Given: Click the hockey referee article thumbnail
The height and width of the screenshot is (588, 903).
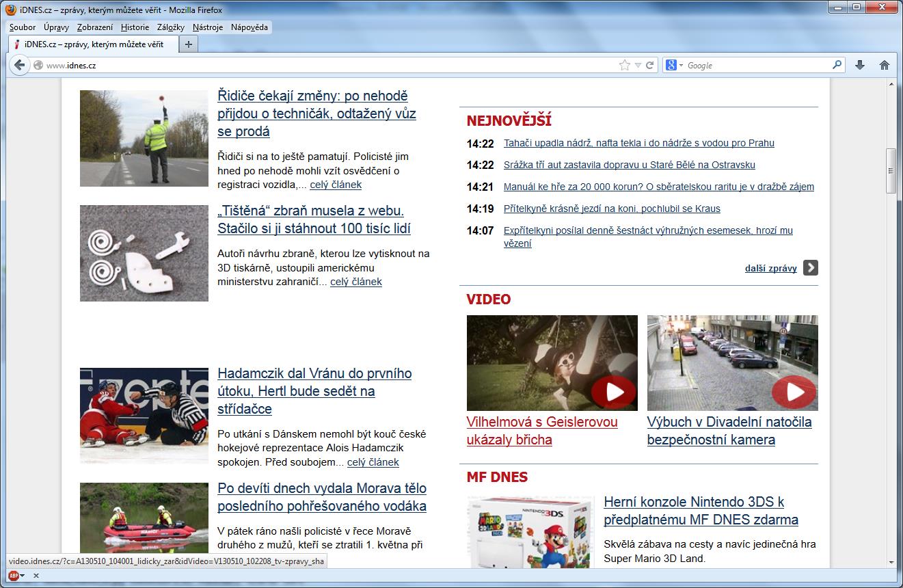Looking at the screenshot, I should point(144,416).
